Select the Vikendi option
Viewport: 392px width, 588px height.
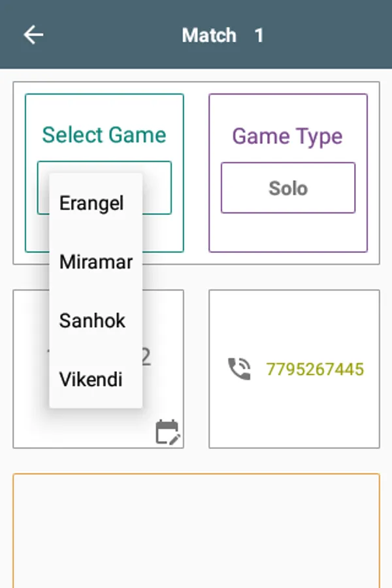(91, 380)
